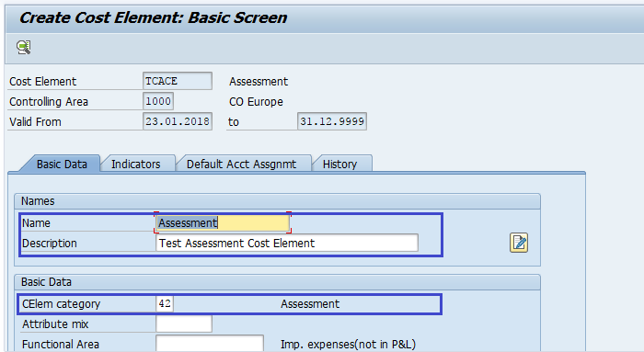
Task: Click the empty Attribute mix field
Action: coord(184,324)
